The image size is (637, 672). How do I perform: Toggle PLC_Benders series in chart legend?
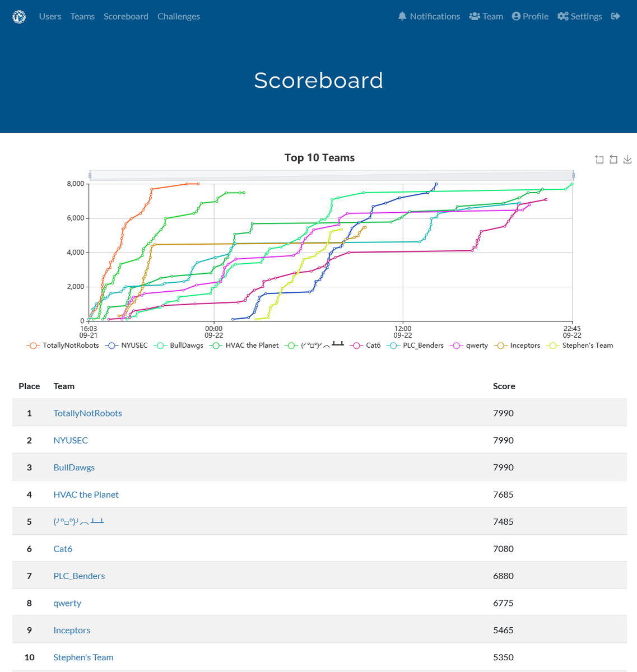click(x=415, y=346)
